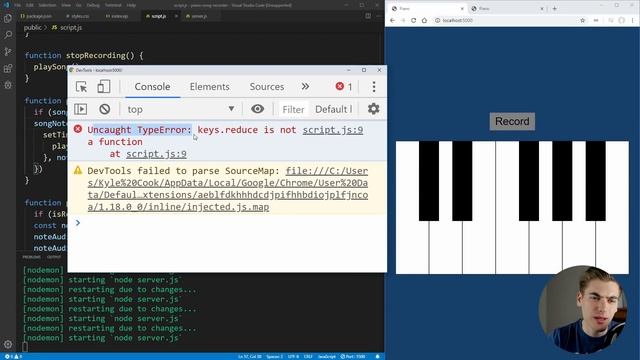Open the VS Code notifications bell
This screenshot has height=360, width=640.
point(378,356)
